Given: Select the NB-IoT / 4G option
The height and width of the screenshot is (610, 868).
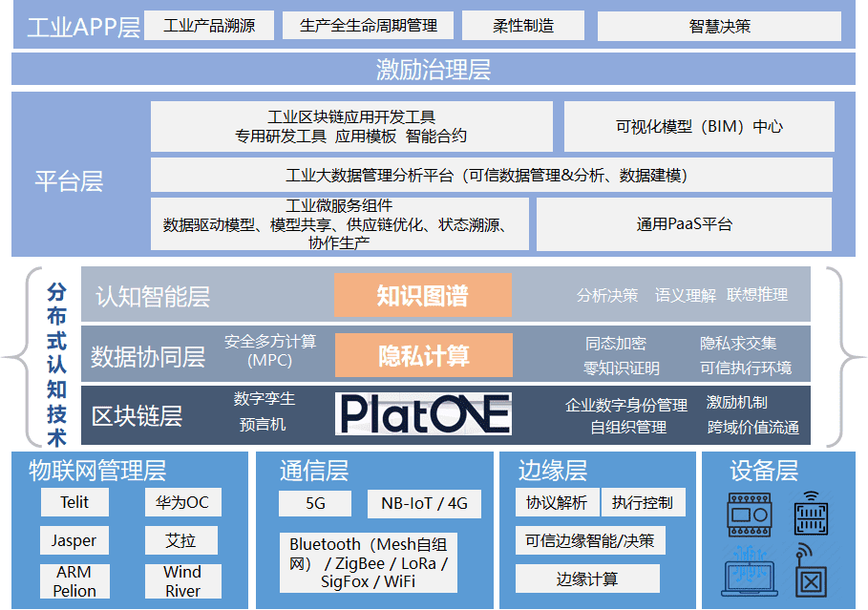Looking at the screenshot, I should coord(426,502).
